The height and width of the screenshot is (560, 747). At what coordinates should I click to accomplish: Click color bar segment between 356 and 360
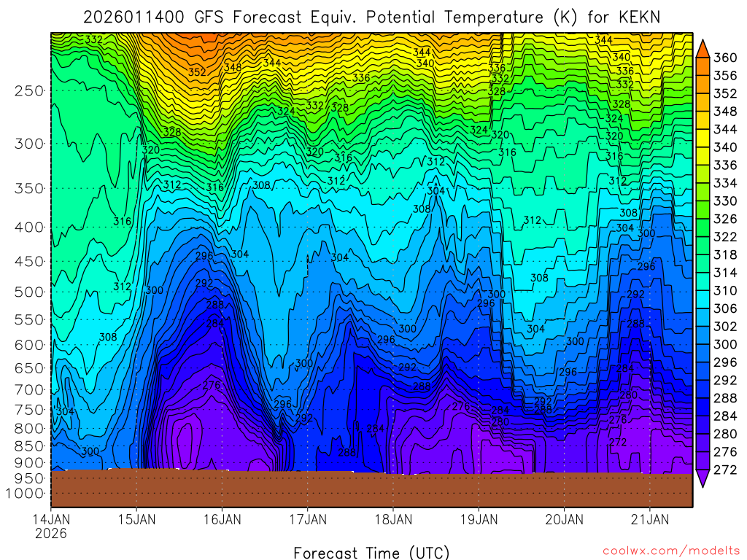pyautogui.click(x=703, y=66)
